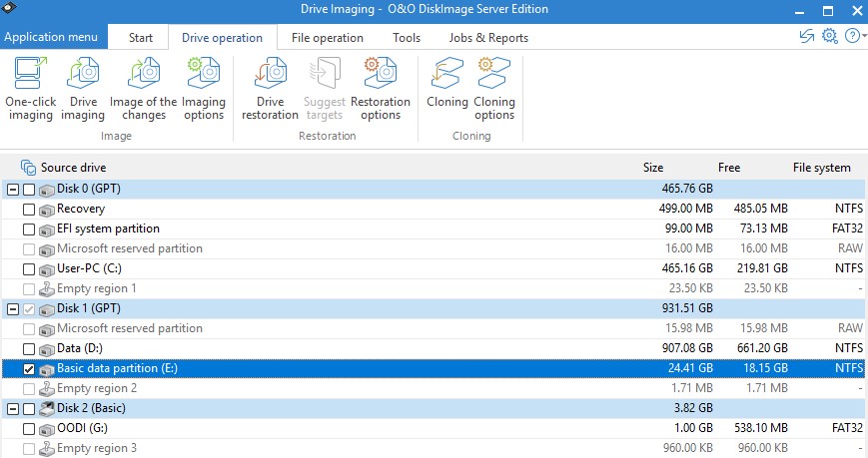868x458 pixels.
Task: Open Restoration options
Action: pos(381,89)
